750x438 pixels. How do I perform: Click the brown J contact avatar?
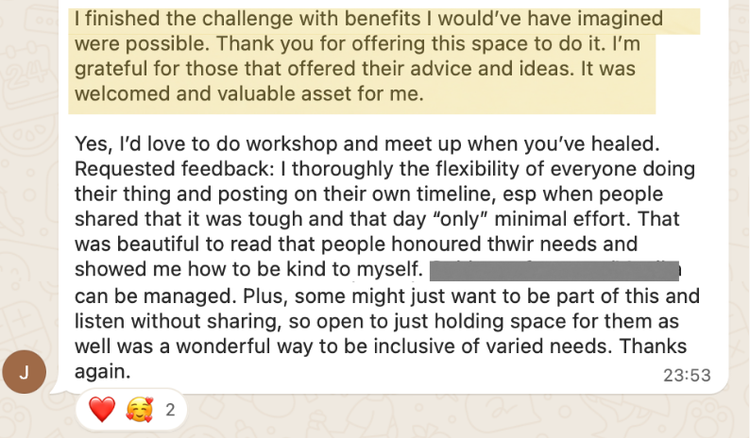pyautogui.click(x=24, y=371)
